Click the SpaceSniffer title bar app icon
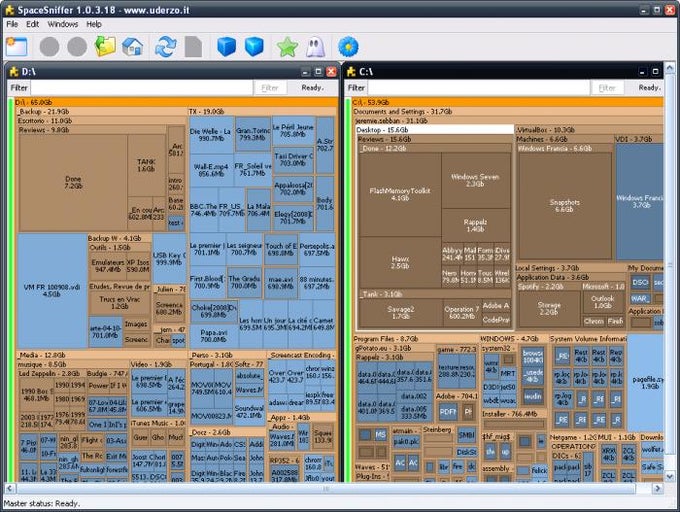The height and width of the screenshot is (512, 680). (9, 10)
